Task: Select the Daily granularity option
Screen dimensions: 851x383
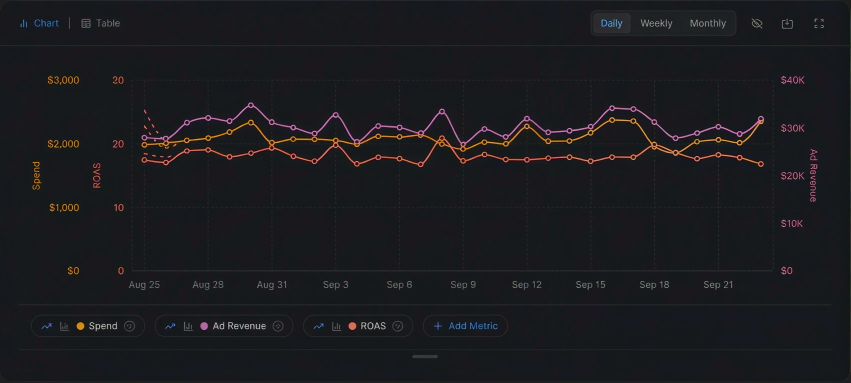Action: [611, 23]
